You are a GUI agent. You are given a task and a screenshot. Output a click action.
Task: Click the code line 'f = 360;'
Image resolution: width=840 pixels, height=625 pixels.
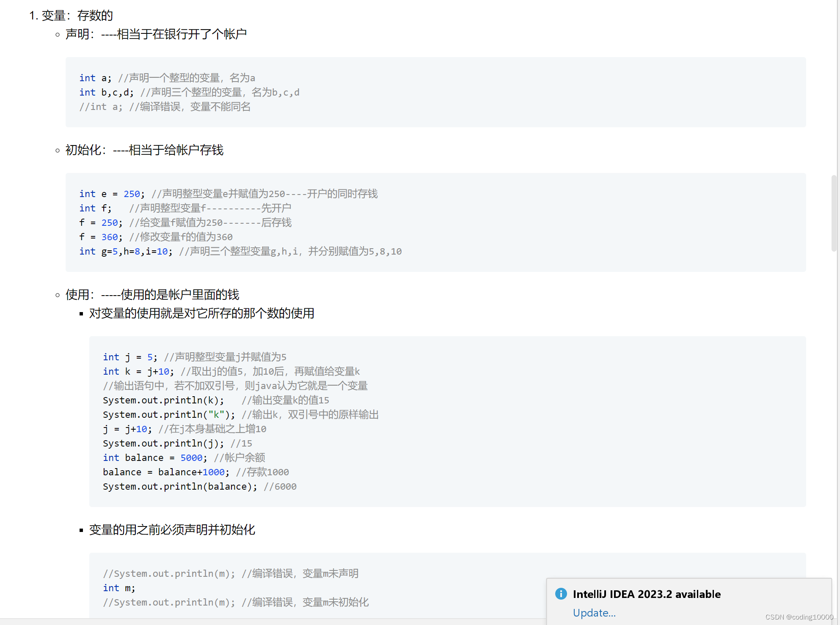pos(101,237)
